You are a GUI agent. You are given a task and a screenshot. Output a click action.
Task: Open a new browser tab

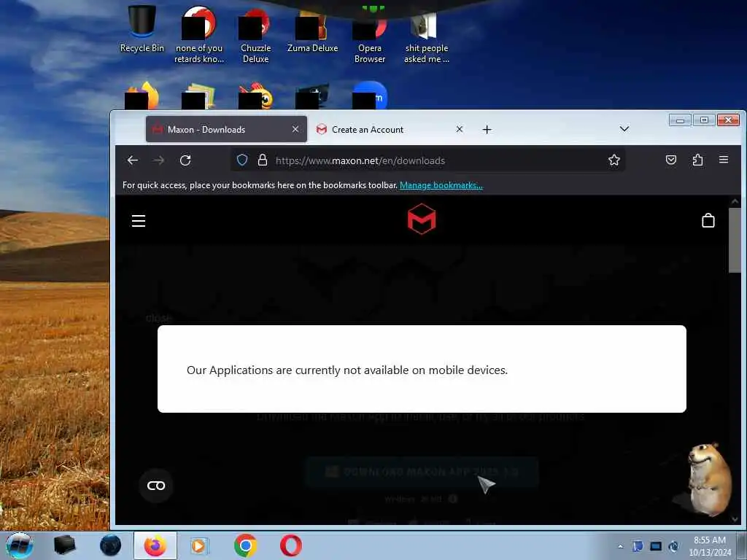pyautogui.click(x=487, y=130)
